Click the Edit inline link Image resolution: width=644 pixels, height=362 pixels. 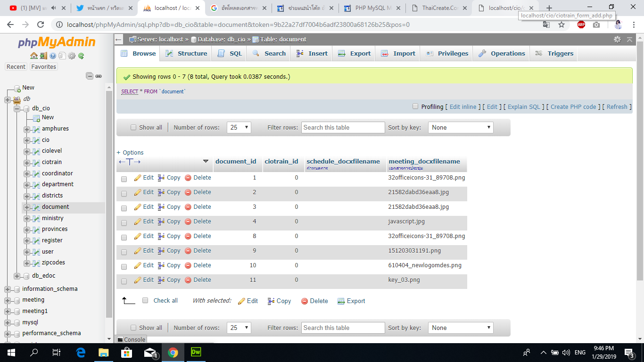click(463, 107)
